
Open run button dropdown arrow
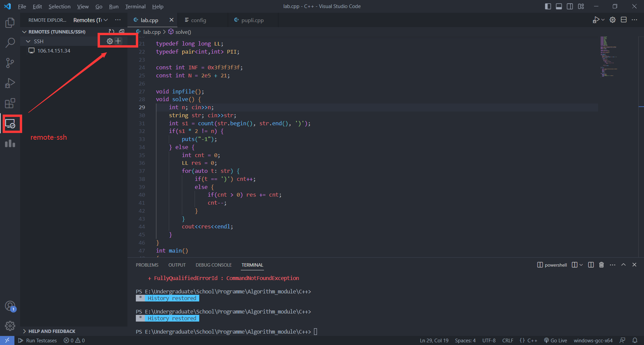tap(603, 20)
